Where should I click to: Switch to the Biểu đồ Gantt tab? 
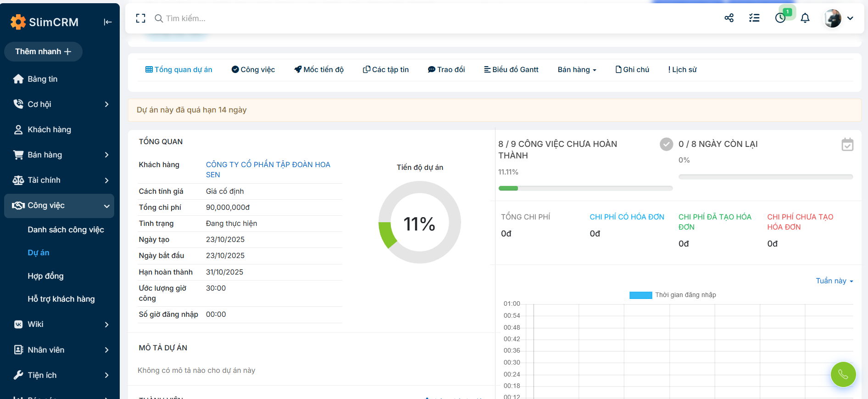coord(511,70)
